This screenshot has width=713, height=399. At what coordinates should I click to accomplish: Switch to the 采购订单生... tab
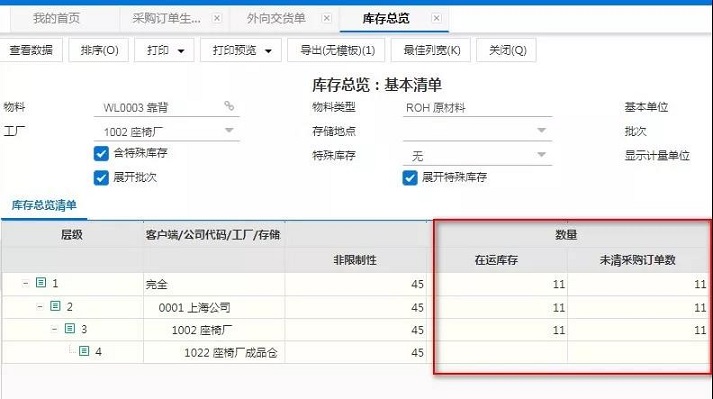coord(166,19)
